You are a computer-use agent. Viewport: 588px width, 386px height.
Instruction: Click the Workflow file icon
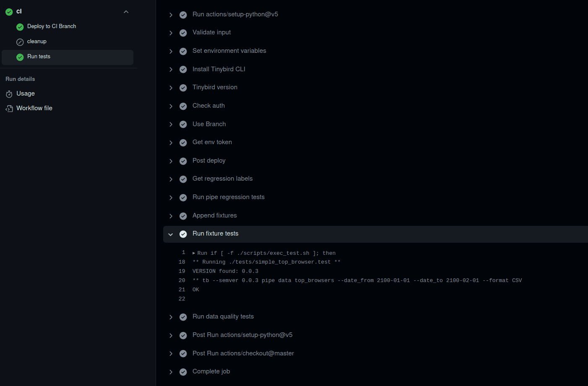click(9, 109)
